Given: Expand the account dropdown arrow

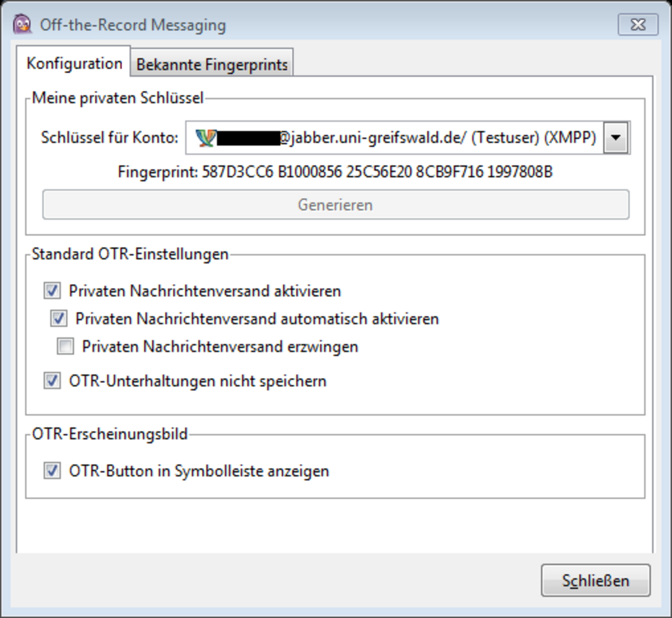Looking at the screenshot, I should point(616,138).
